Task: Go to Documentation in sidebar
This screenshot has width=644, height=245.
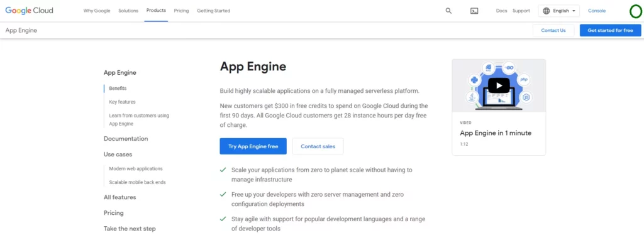Action: click(126, 139)
